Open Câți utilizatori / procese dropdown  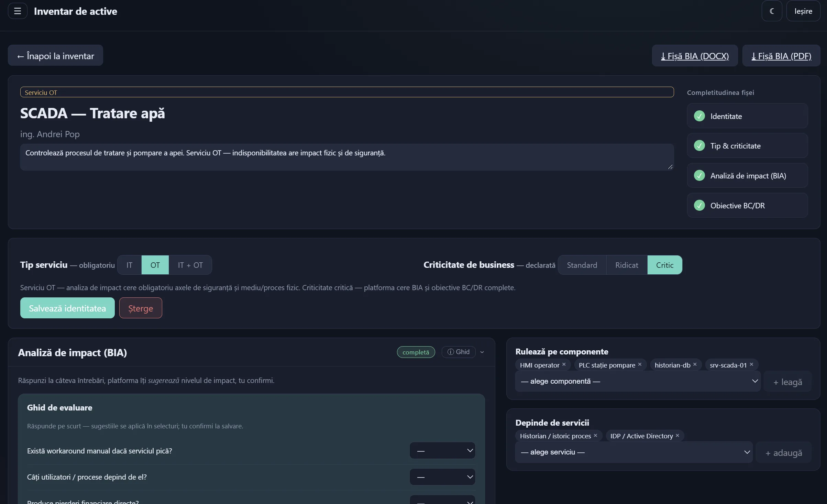442,477
